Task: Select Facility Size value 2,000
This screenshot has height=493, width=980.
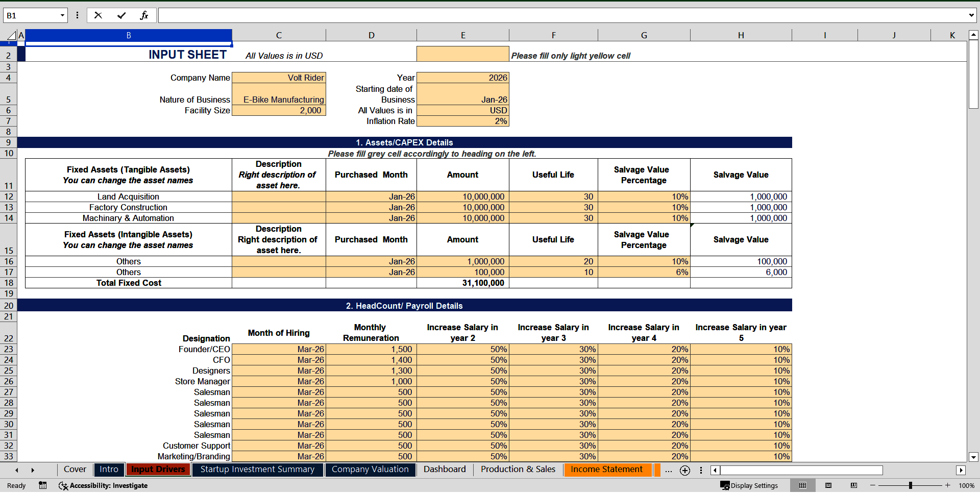Action: coord(279,110)
